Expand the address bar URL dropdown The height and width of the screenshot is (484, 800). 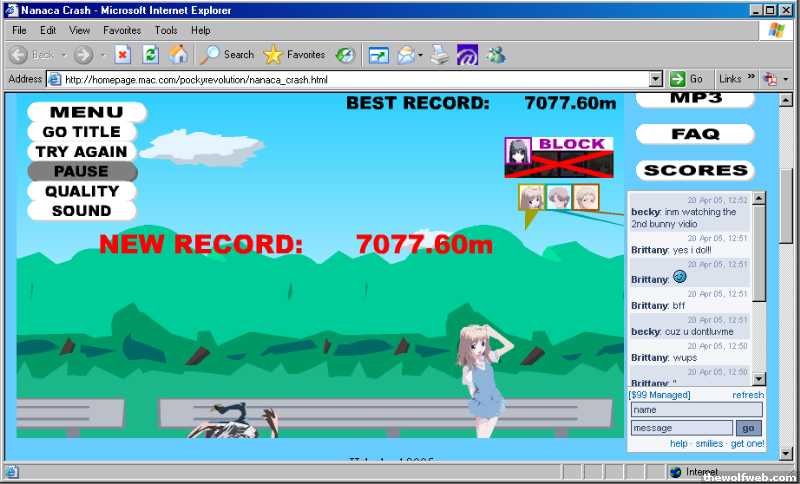point(656,79)
